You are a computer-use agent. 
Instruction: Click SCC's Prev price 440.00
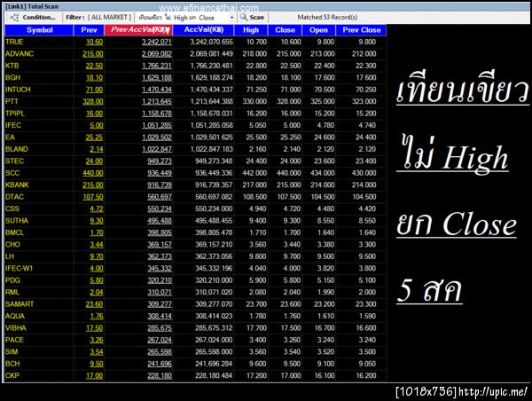click(93, 173)
